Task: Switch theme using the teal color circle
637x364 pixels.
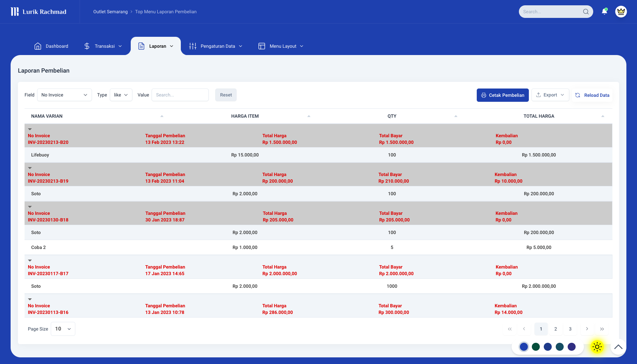Action: pos(560,347)
